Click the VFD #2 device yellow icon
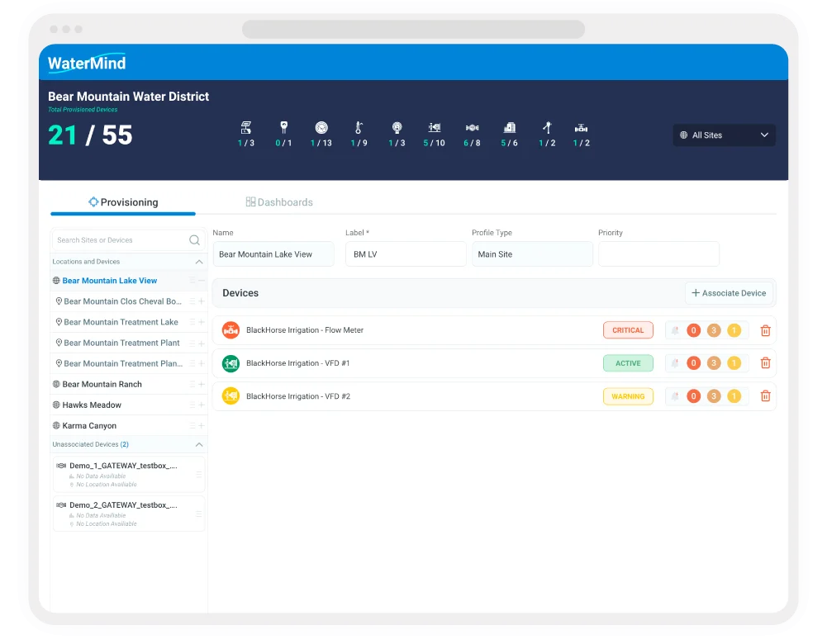The height and width of the screenshot is (644, 827). [231, 396]
